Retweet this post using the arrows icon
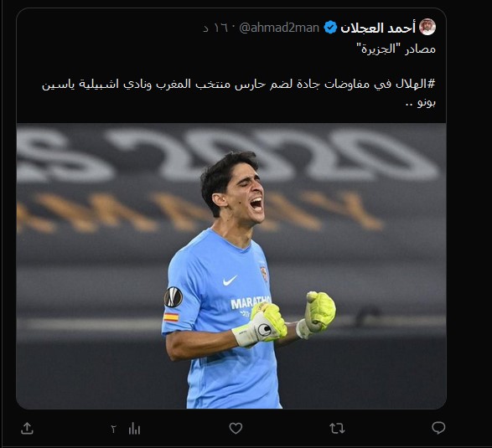Image resolution: width=492 pixels, height=448 pixels. tap(337, 428)
